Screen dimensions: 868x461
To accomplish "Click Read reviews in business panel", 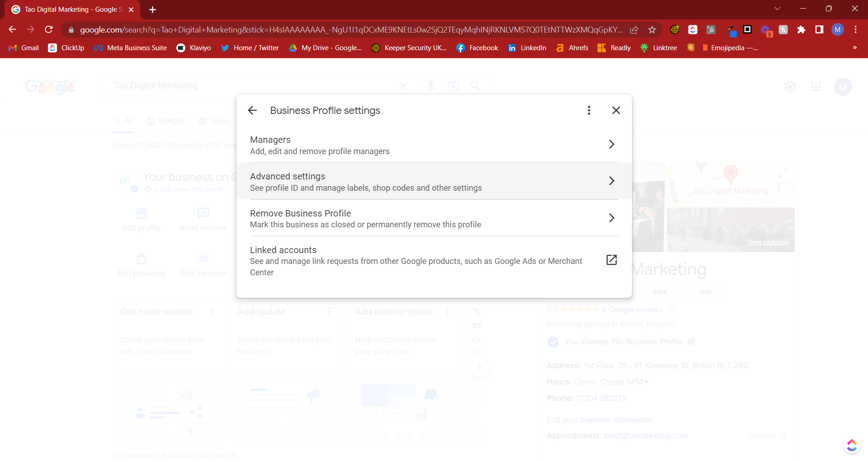I will point(203,220).
